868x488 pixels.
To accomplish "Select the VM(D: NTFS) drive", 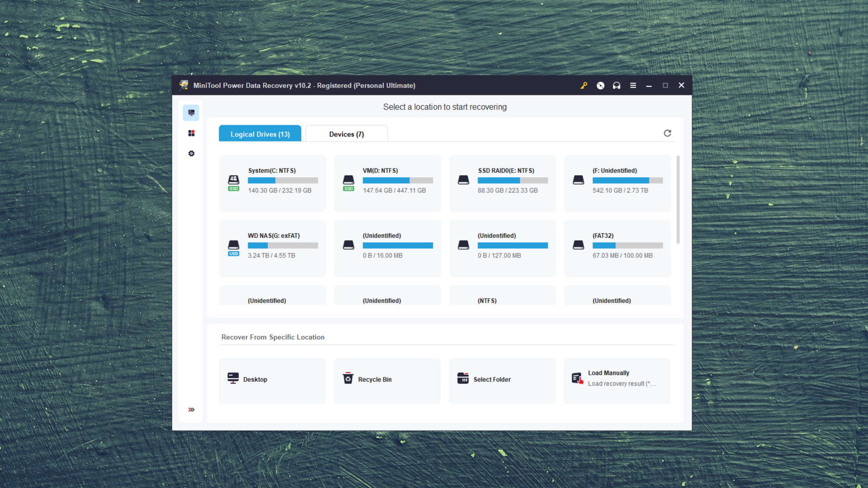I will 387,183.
